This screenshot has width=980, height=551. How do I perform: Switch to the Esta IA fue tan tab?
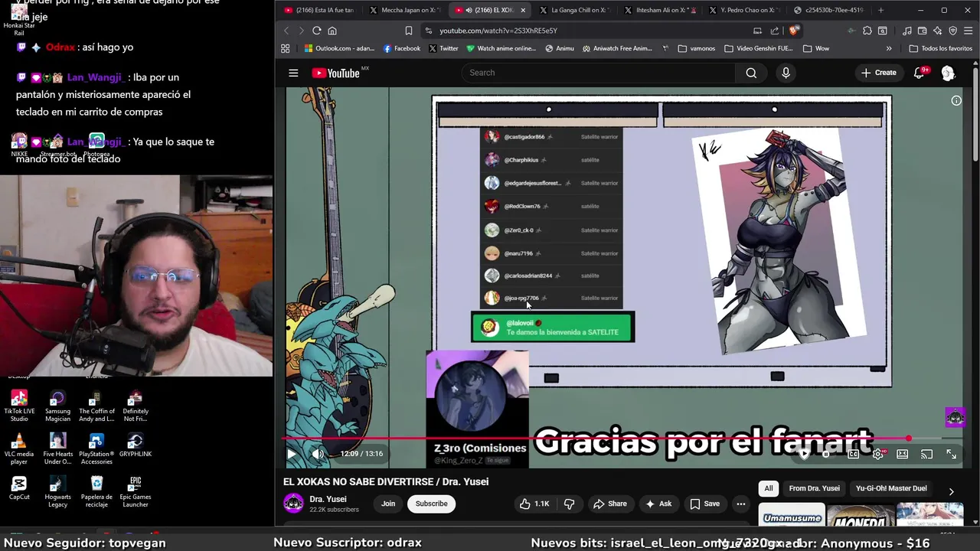(319, 10)
